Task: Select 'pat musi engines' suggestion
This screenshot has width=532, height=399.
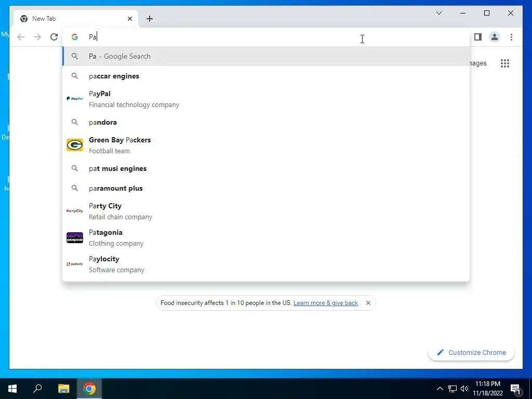Action: (266, 169)
